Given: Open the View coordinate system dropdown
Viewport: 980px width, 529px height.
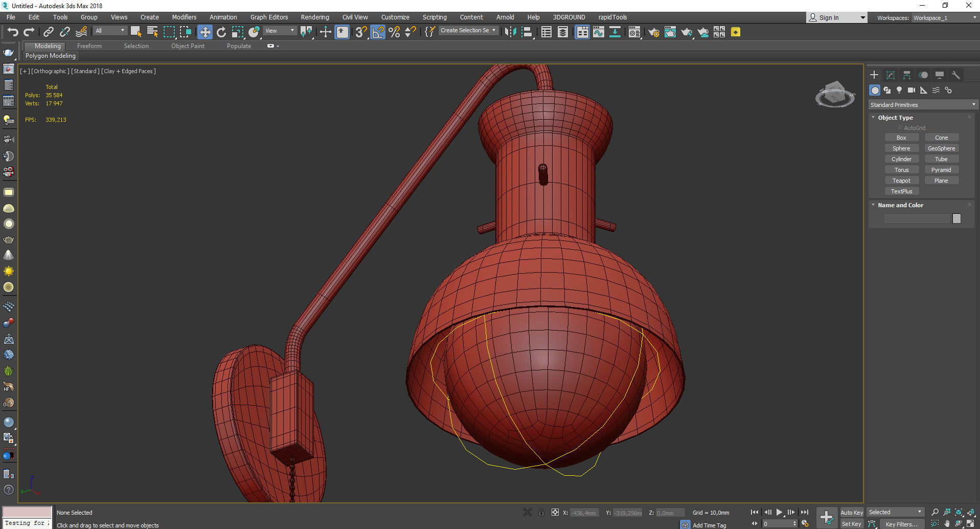Looking at the screenshot, I should click(279, 31).
